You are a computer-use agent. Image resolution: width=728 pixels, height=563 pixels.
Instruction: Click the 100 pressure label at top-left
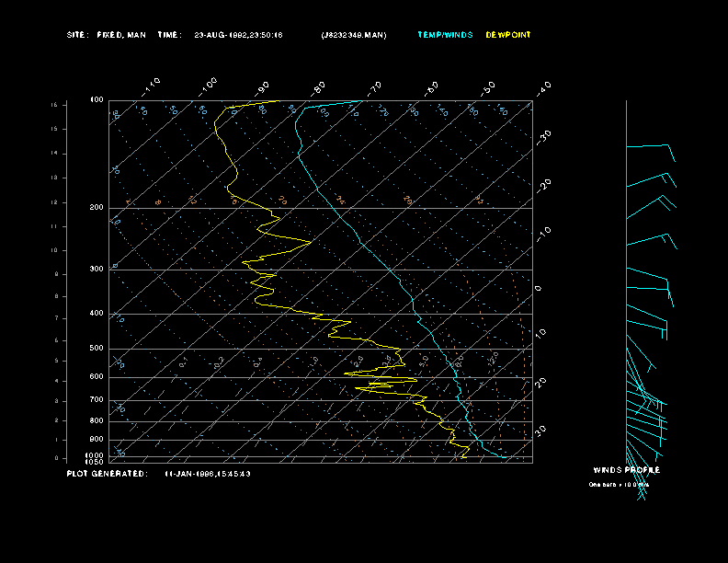tap(97, 99)
